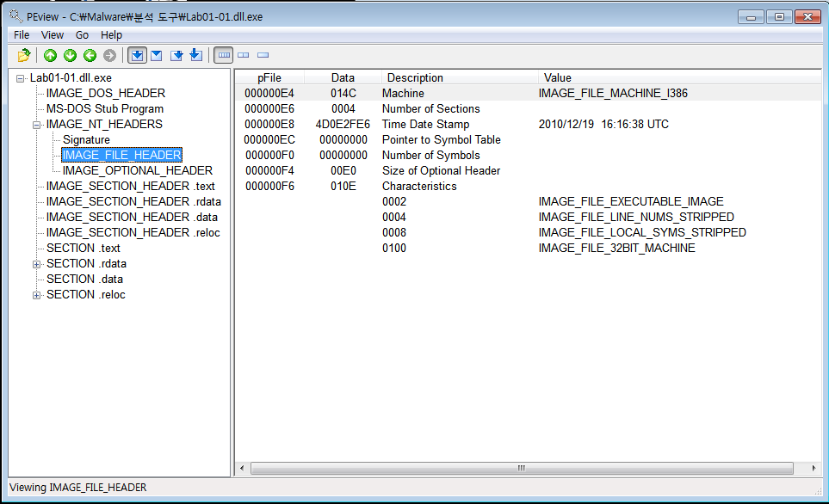Click the green up arrow button
Image resolution: width=829 pixels, height=504 pixels.
pyautogui.click(x=50, y=55)
